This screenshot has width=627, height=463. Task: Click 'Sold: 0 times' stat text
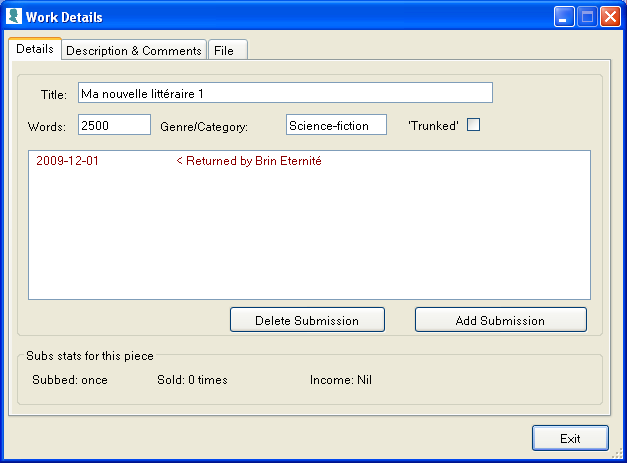coord(192,380)
